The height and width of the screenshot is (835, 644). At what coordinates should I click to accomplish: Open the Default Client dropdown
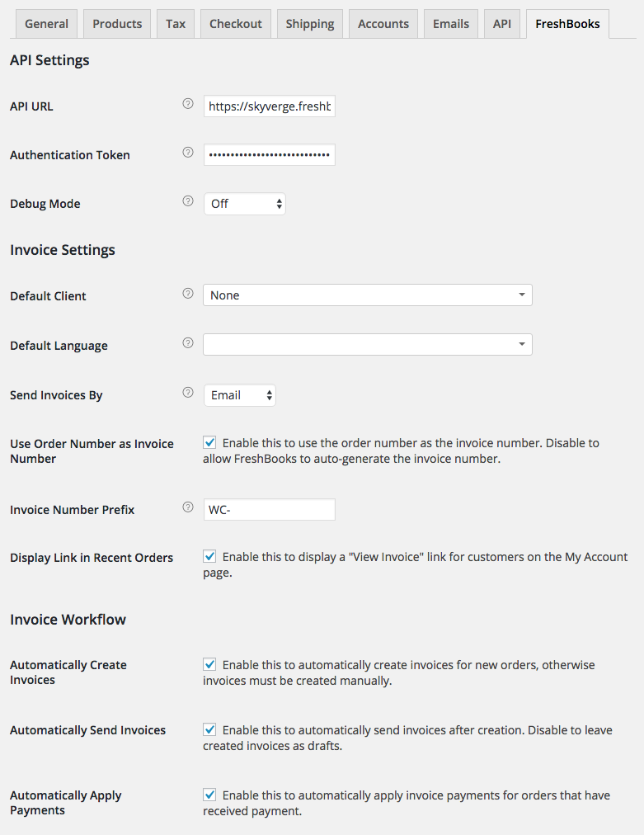point(367,295)
